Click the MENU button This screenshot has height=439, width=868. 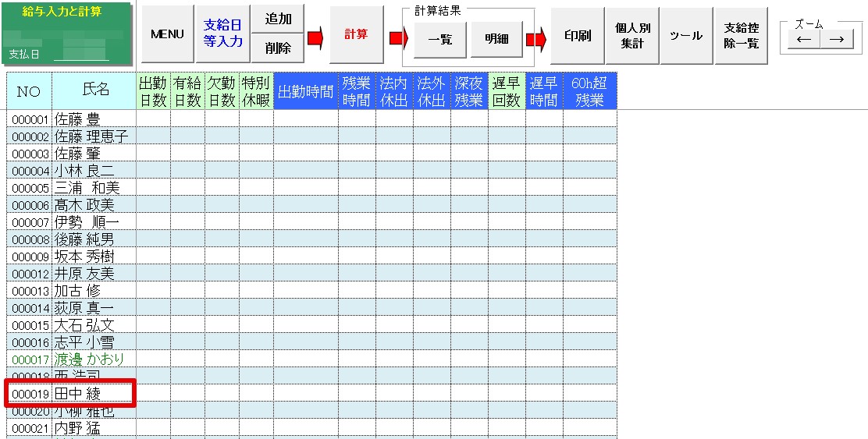[x=167, y=34]
